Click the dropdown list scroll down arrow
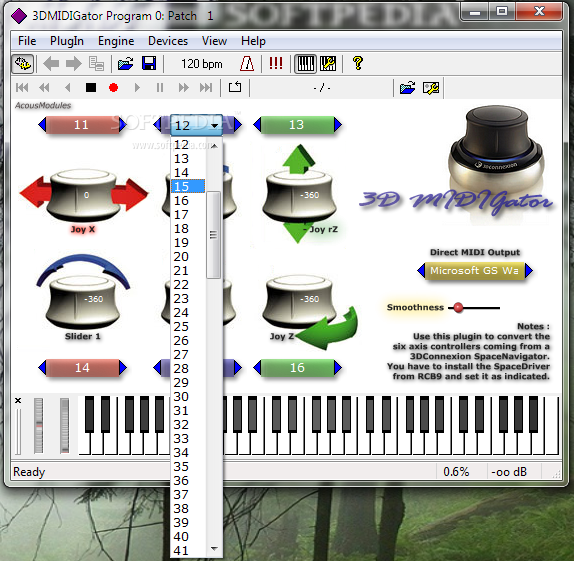Image resolution: width=574 pixels, height=561 pixels. pyautogui.click(x=215, y=549)
